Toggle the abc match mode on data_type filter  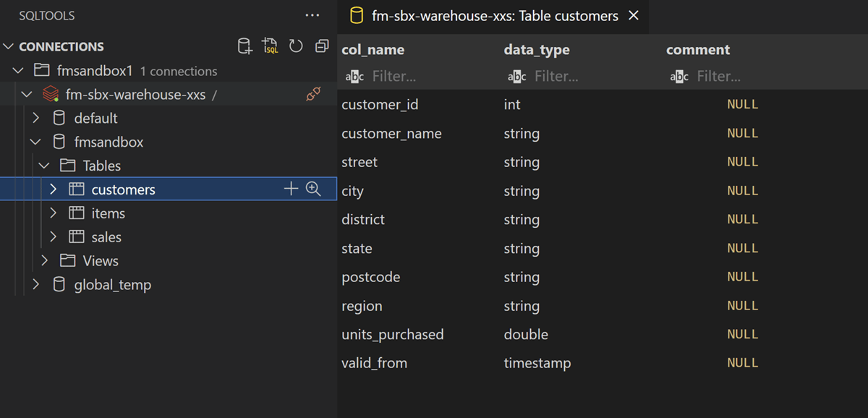coord(516,75)
